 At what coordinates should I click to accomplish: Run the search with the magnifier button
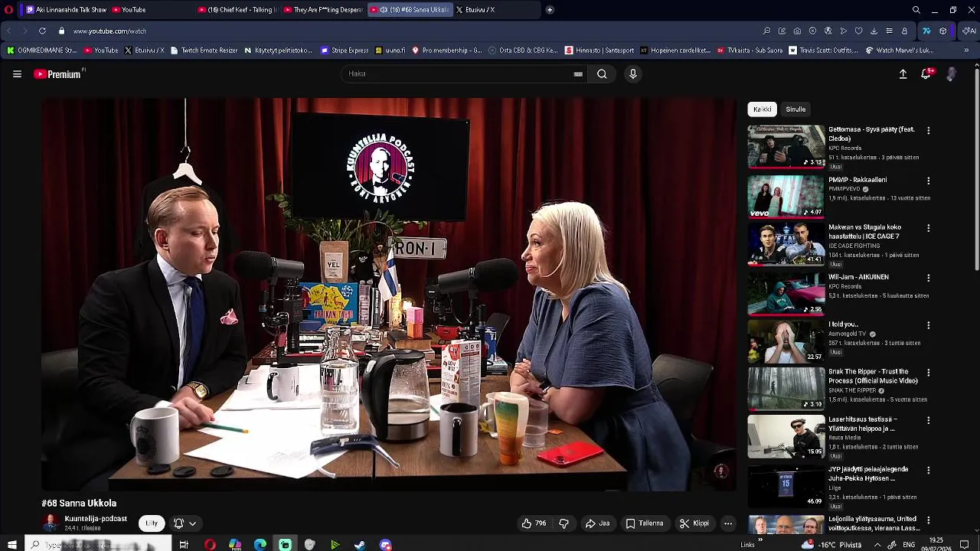point(602,74)
